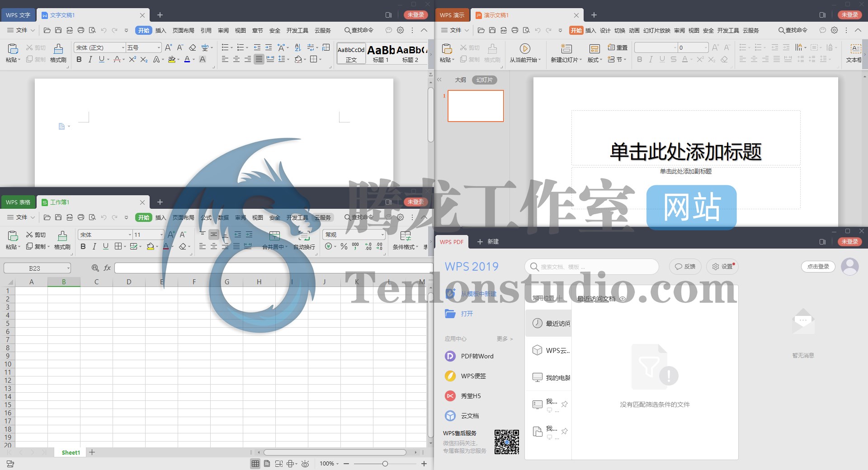868x470 pixels.
Task: Click AutoWrap (自动换行) in WPS Spreadsheet
Action: [304, 240]
